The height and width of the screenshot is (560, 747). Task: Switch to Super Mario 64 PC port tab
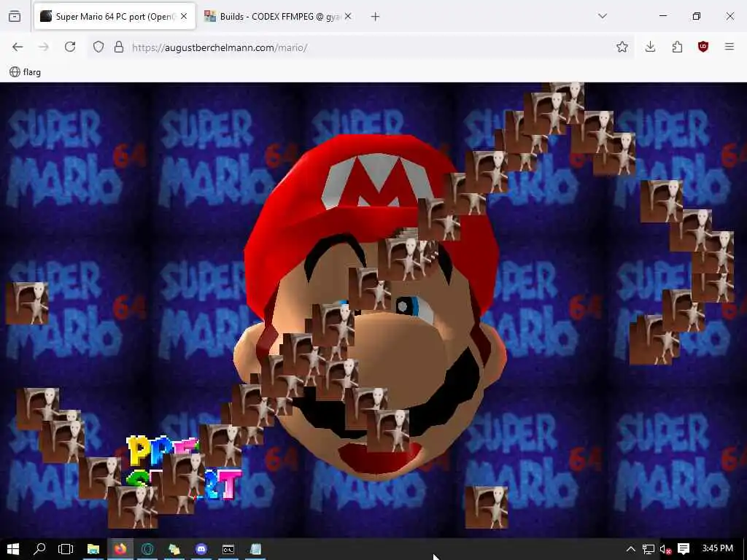point(115,16)
